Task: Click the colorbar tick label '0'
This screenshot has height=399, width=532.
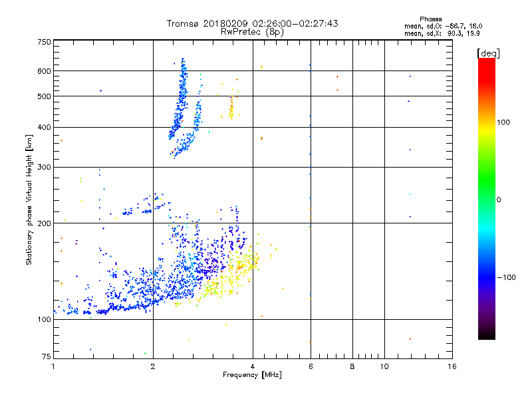Action: coord(499,200)
